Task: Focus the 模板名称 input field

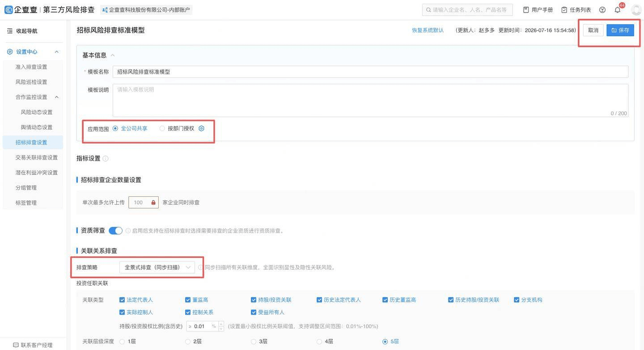Action: tap(370, 72)
